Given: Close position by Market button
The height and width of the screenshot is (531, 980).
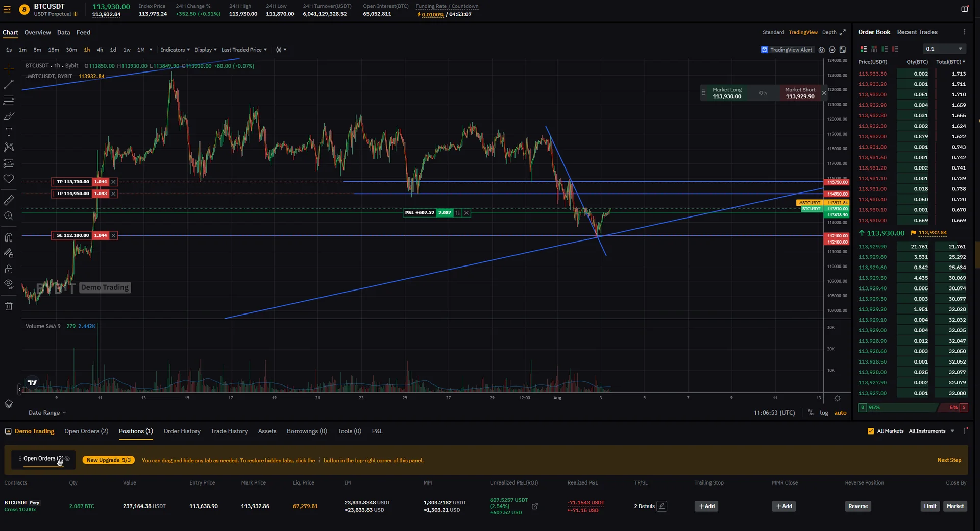Looking at the screenshot, I should click(955, 506).
